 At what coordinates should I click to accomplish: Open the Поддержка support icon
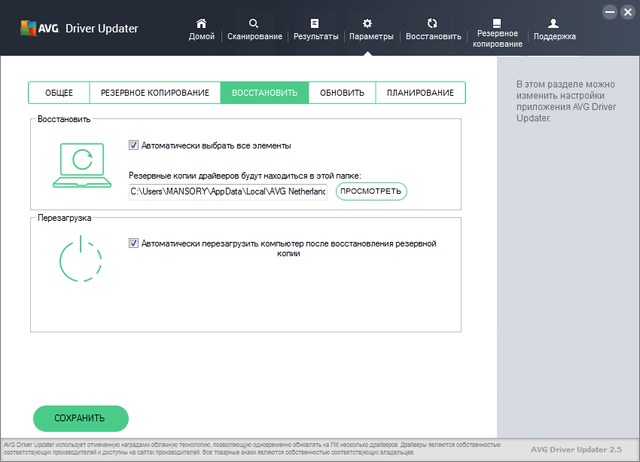(x=554, y=23)
